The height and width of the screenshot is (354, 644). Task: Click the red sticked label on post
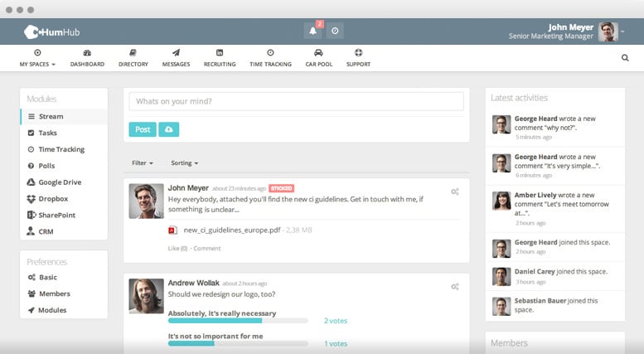click(x=281, y=188)
